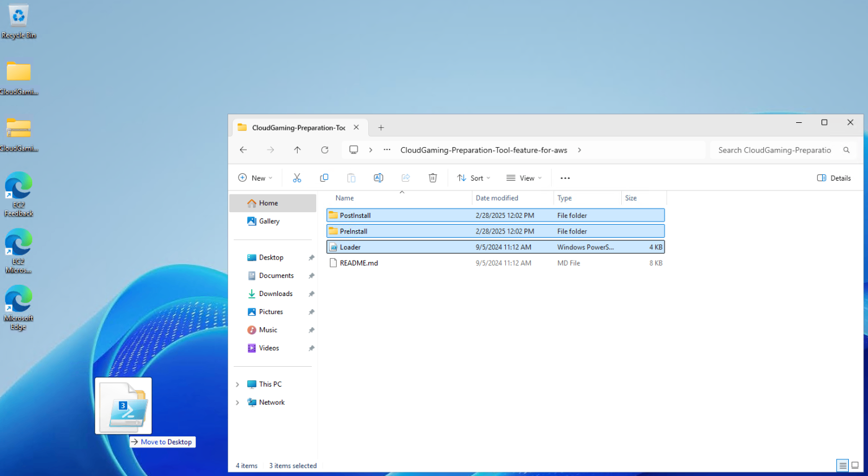Click the Paste clipboard icon
This screenshot has width=868, height=476.
coord(351,178)
